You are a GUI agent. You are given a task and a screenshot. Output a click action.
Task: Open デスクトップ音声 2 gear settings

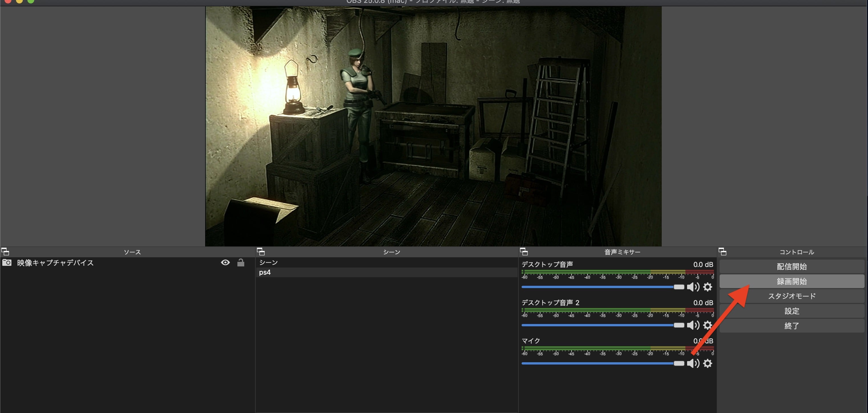[x=708, y=325]
